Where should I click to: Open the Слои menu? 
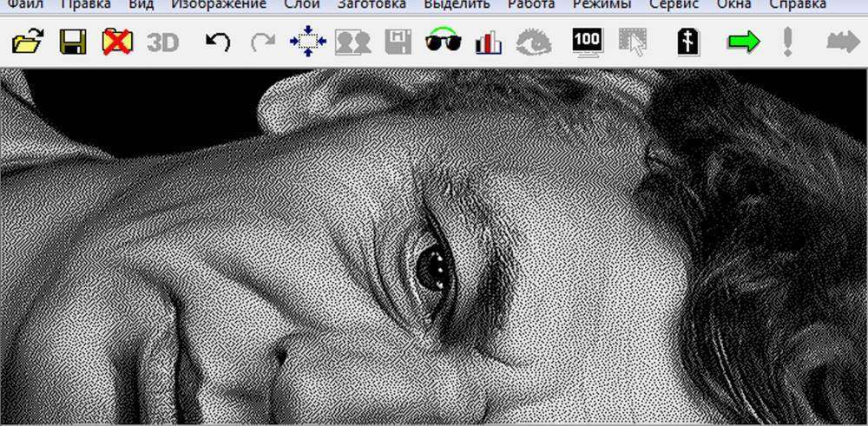tap(302, 4)
